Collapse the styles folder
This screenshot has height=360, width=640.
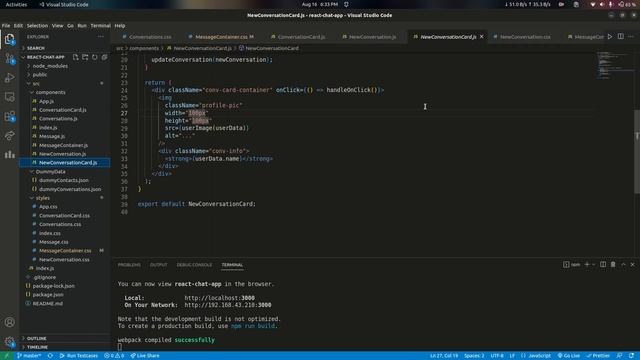point(42,198)
